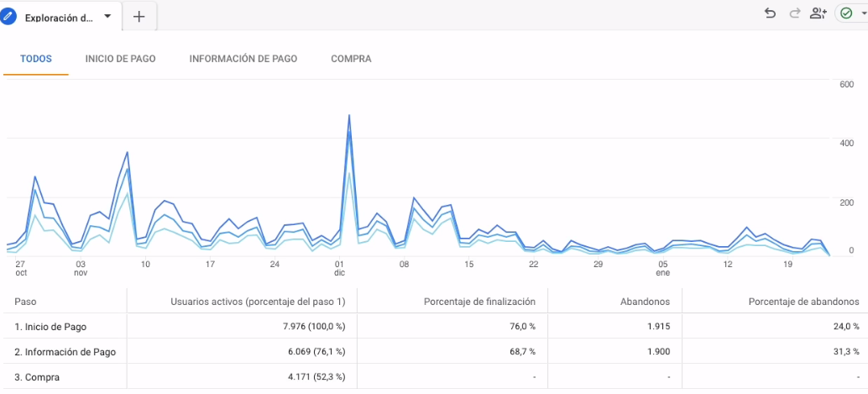Add a new exploration tab with plus
Screen dimensions: 868x394
click(x=139, y=17)
